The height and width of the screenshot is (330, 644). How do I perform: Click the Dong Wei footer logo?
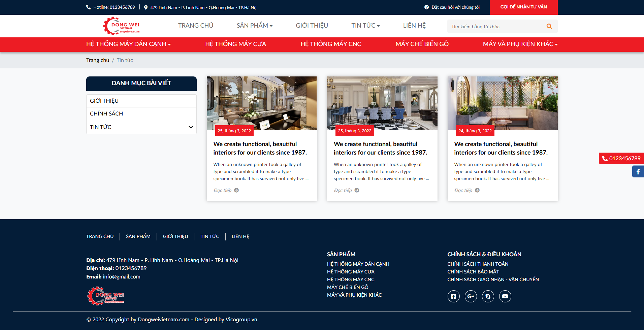coord(106,296)
